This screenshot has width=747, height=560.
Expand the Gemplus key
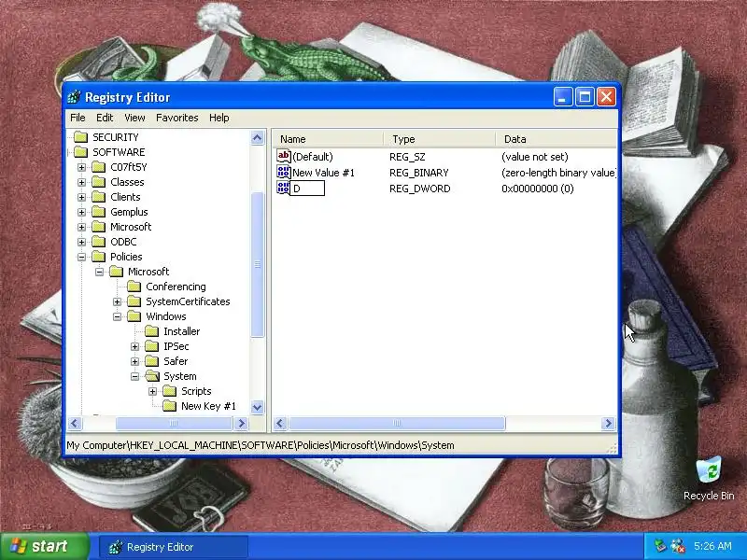(x=81, y=213)
